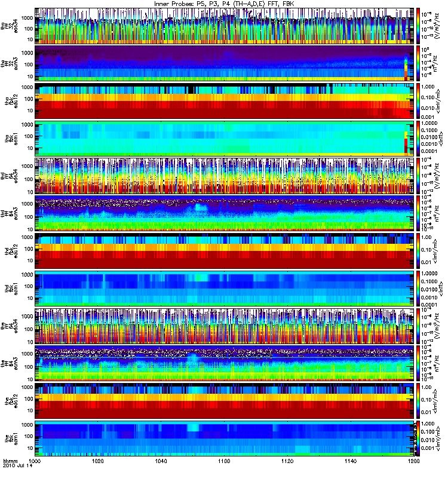Screen dimensions: 448x478
Task: Select the color bar beside tha fbk scm1 panel
Action: [x=418, y=139]
